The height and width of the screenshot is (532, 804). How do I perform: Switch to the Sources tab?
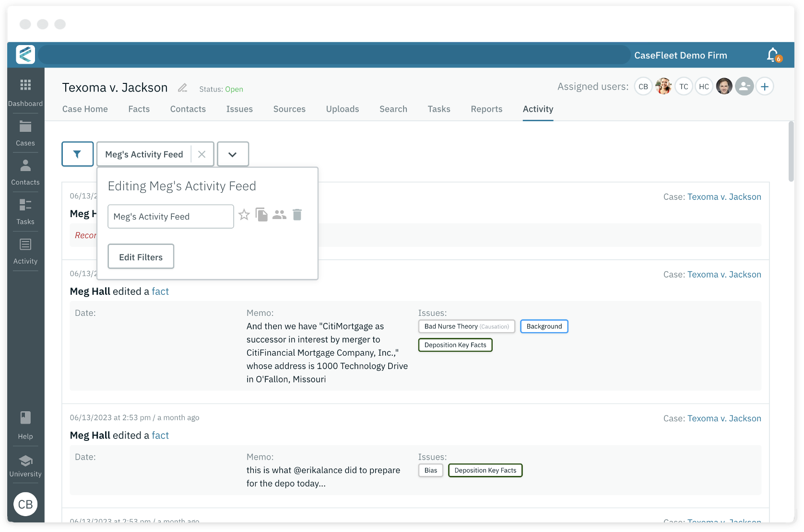click(x=289, y=109)
